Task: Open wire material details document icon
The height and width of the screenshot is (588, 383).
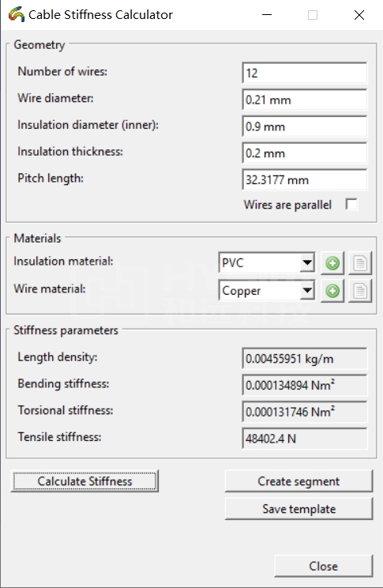Action: 360,291
